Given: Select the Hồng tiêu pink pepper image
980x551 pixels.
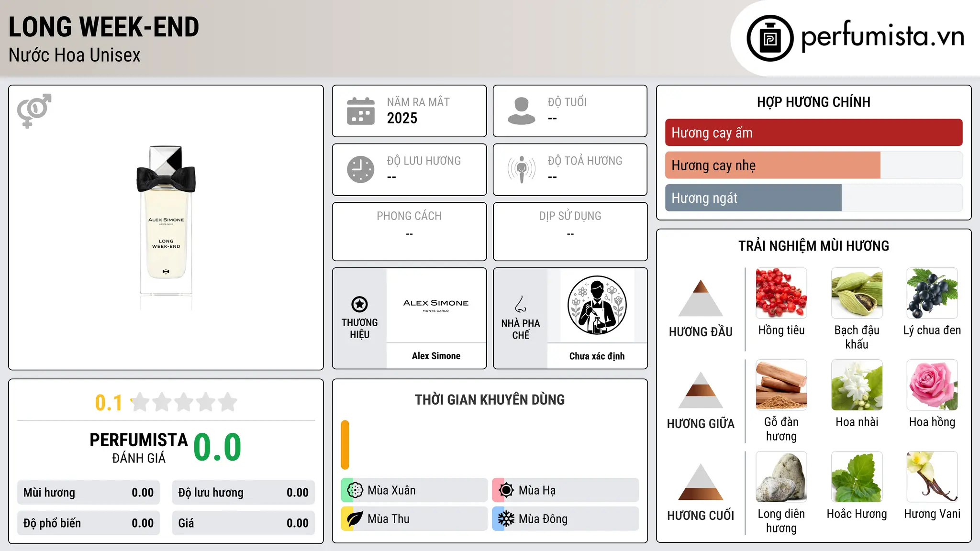Looking at the screenshot, I should click(x=781, y=293).
